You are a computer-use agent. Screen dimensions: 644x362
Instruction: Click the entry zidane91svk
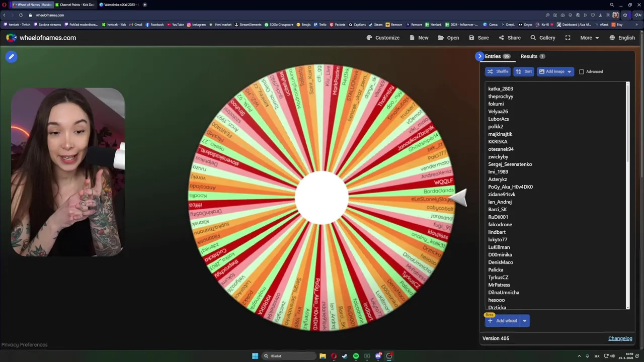502,195
